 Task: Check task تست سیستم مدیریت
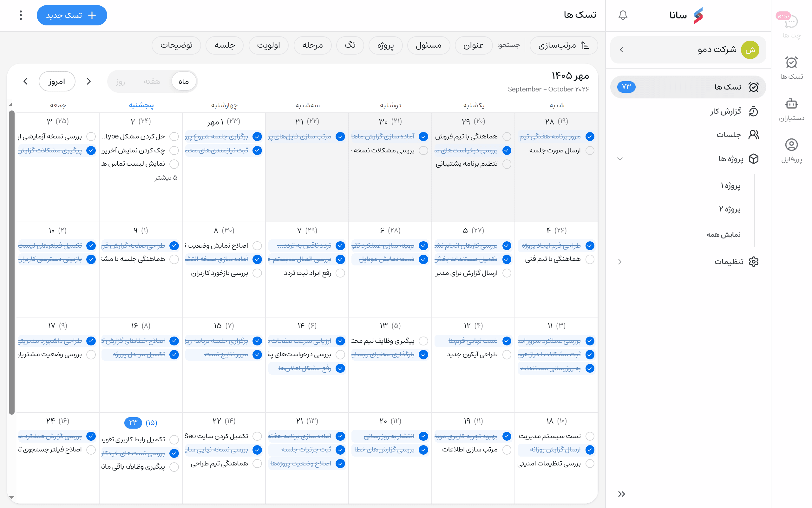click(x=590, y=436)
